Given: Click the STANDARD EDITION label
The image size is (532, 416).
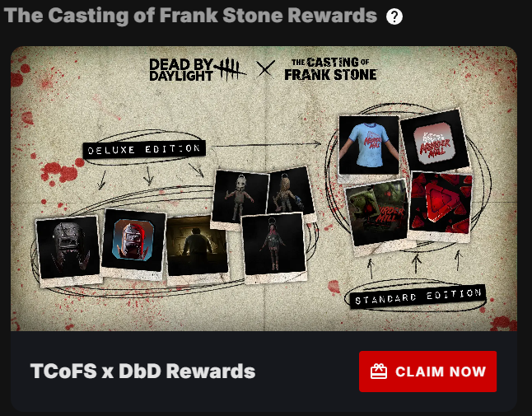Looking at the screenshot, I should (418, 297).
